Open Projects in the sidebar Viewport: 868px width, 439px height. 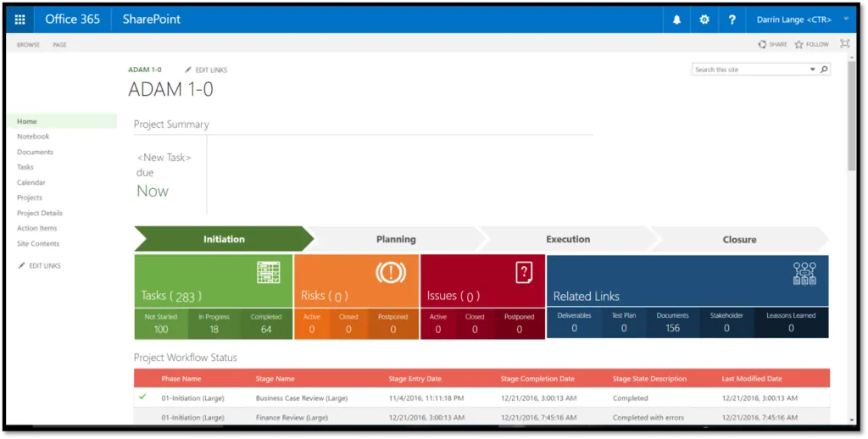pos(30,197)
